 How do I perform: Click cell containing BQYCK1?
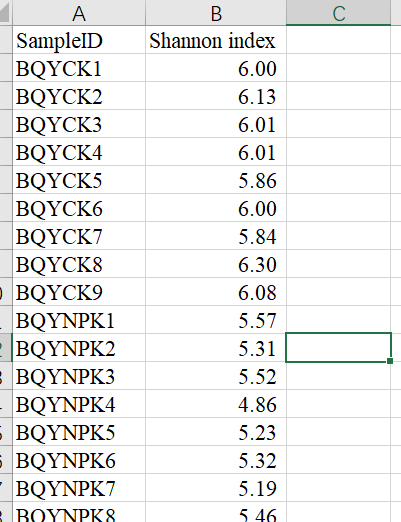[x=79, y=68]
